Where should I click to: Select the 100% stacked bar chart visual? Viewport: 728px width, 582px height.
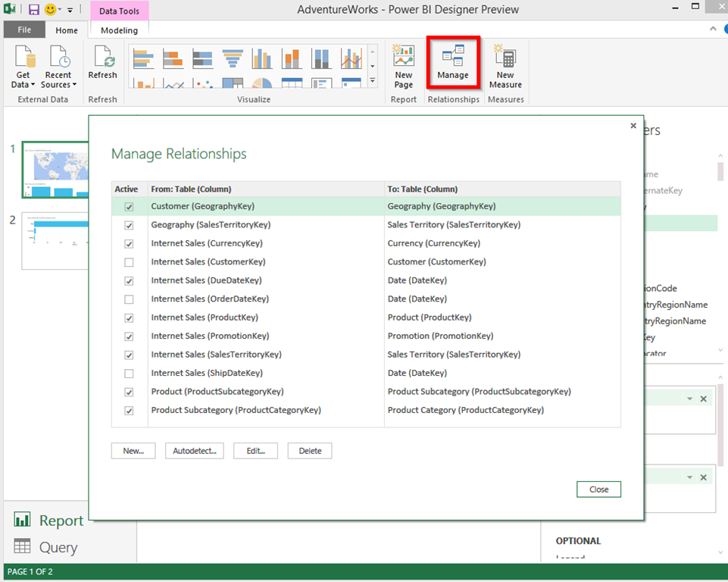pyautogui.click(x=203, y=58)
